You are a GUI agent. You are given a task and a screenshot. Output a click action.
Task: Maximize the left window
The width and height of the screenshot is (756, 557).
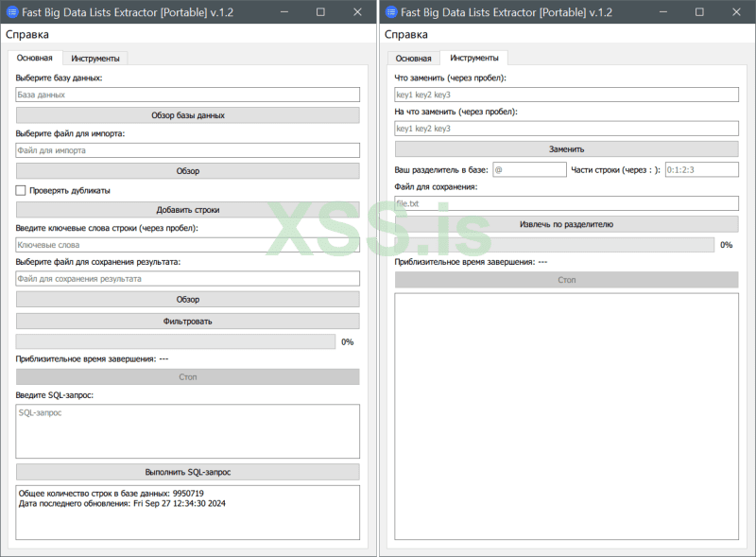coord(320,12)
